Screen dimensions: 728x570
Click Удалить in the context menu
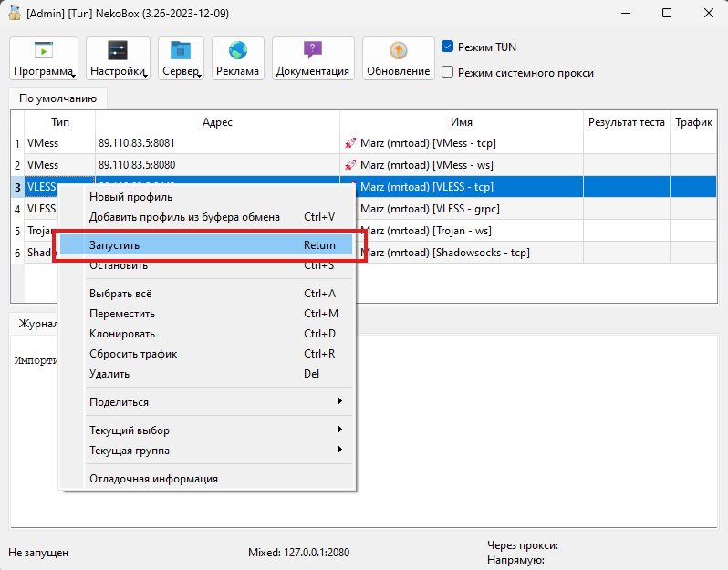[109, 374]
